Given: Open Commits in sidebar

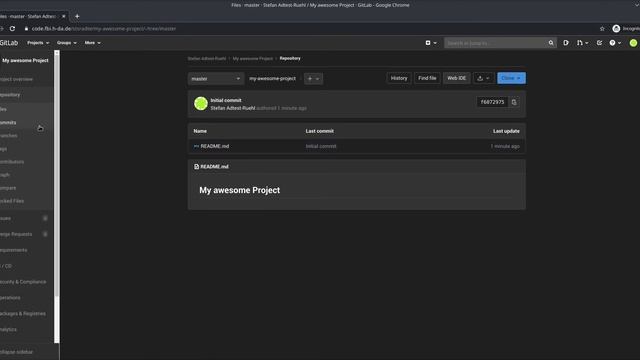Looking at the screenshot, I should point(8,122).
